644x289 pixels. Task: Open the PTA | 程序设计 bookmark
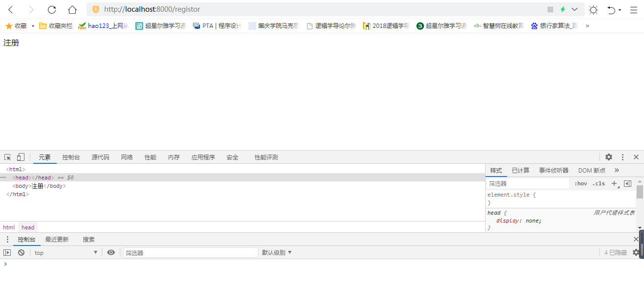point(218,26)
